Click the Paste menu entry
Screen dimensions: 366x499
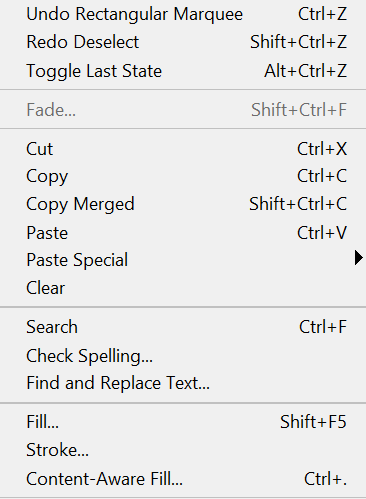(183, 232)
